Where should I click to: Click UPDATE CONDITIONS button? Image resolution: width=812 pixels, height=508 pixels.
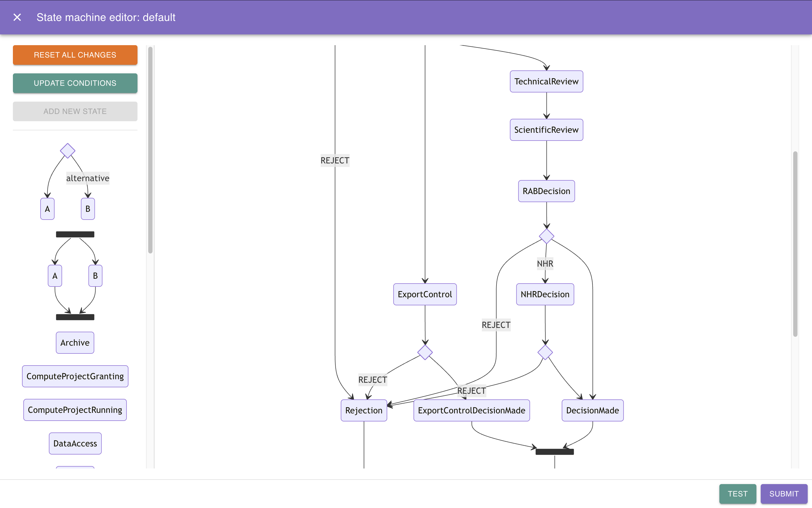75,83
